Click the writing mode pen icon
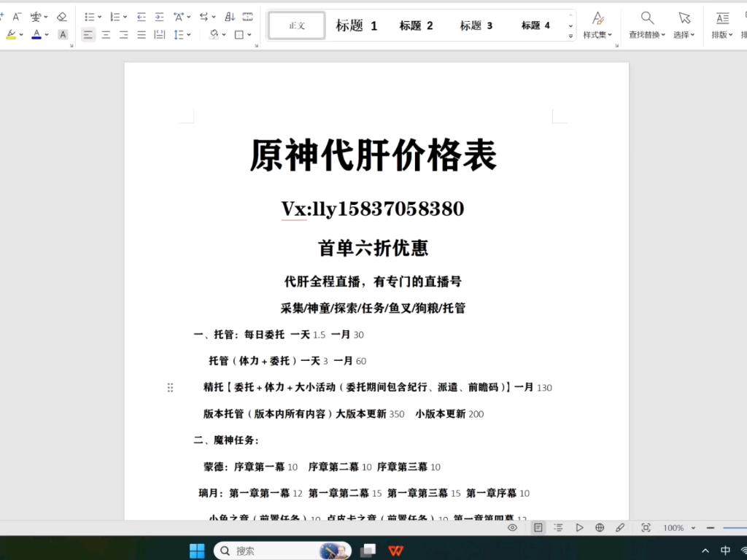747x560 pixels. click(x=620, y=528)
